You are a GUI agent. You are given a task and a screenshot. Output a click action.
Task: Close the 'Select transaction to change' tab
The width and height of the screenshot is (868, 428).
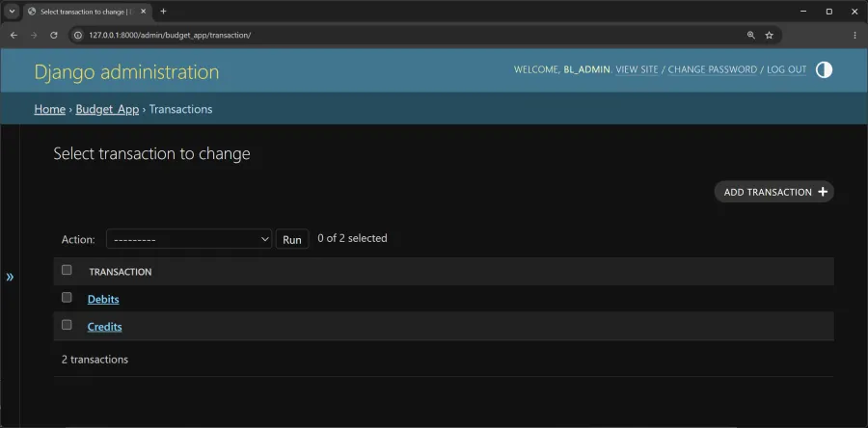click(x=143, y=11)
